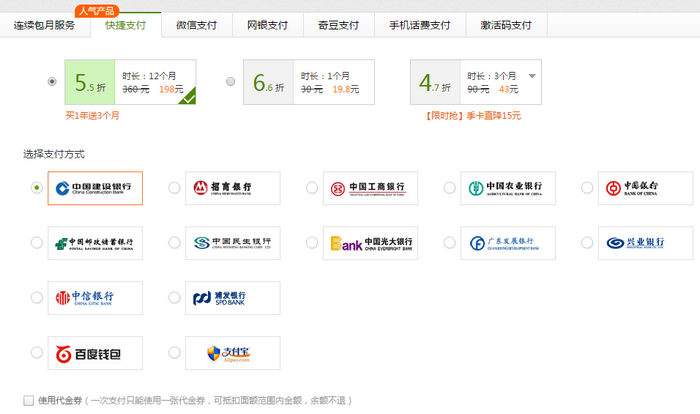Choose the 5.5折 12-month 198元 plan card
This screenshot has width=700, height=414.
(130, 82)
